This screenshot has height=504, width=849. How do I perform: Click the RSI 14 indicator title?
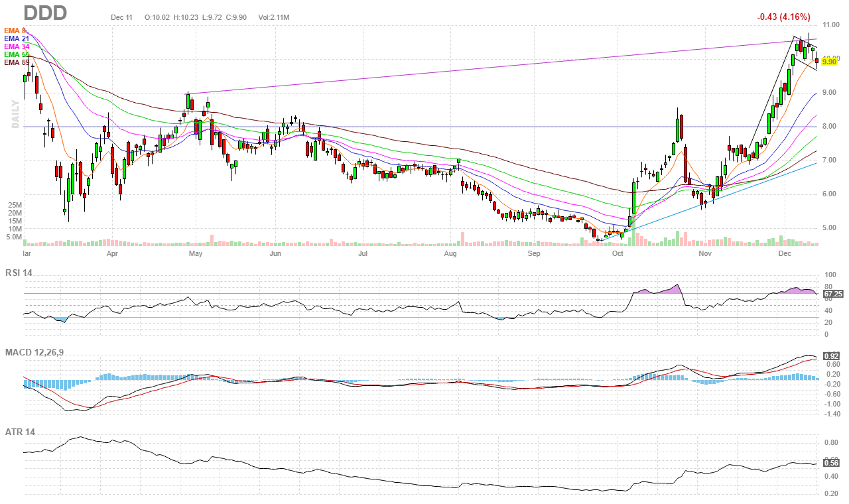[x=19, y=273]
